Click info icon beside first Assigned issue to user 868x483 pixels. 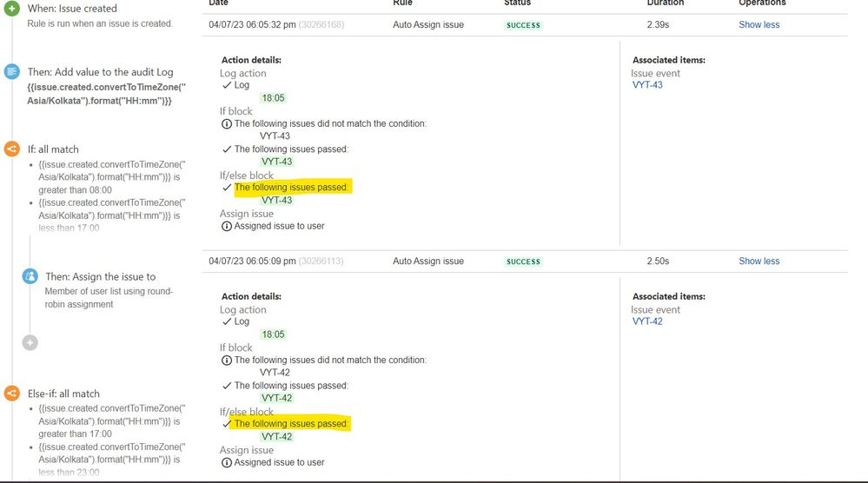(227, 226)
